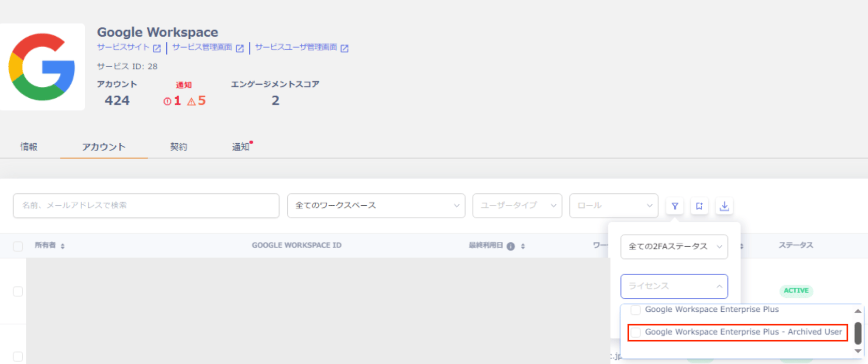Check the Enterprise Plus - Archived User option

[636, 332]
